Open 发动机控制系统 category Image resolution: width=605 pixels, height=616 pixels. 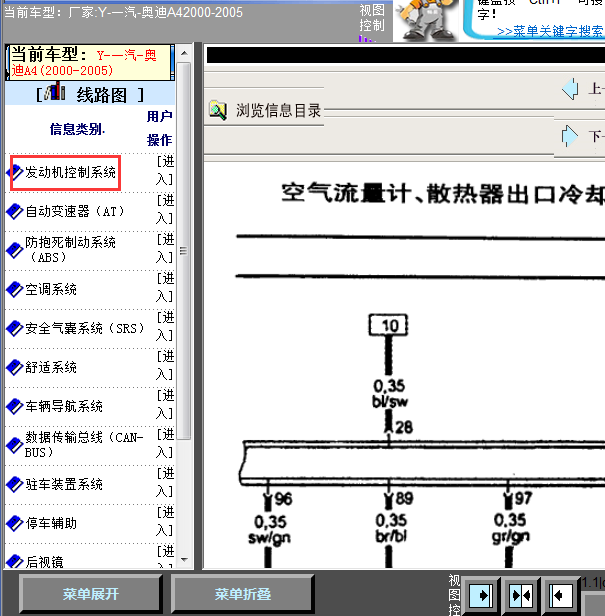pyautogui.click(x=70, y=172)
